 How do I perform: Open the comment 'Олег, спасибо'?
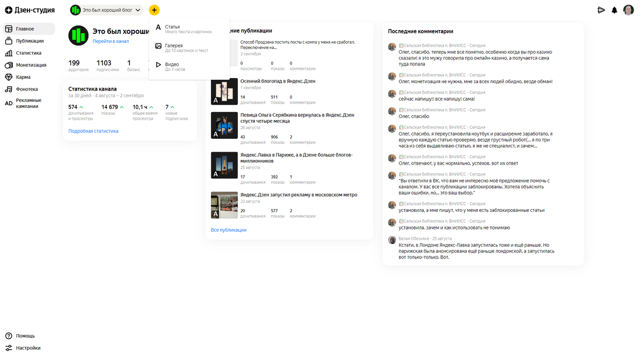414,116
